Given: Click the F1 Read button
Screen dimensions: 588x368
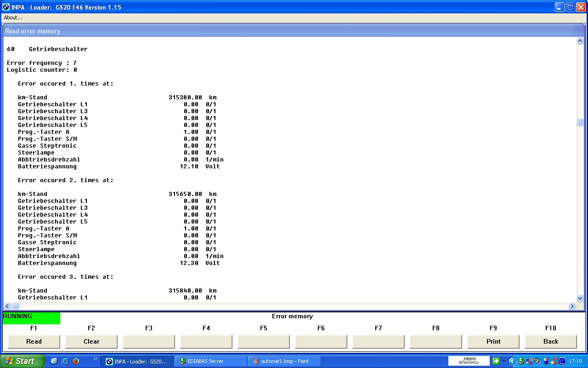Looking at the screenshot, I should pyautogui.click(x=34, y=341).
